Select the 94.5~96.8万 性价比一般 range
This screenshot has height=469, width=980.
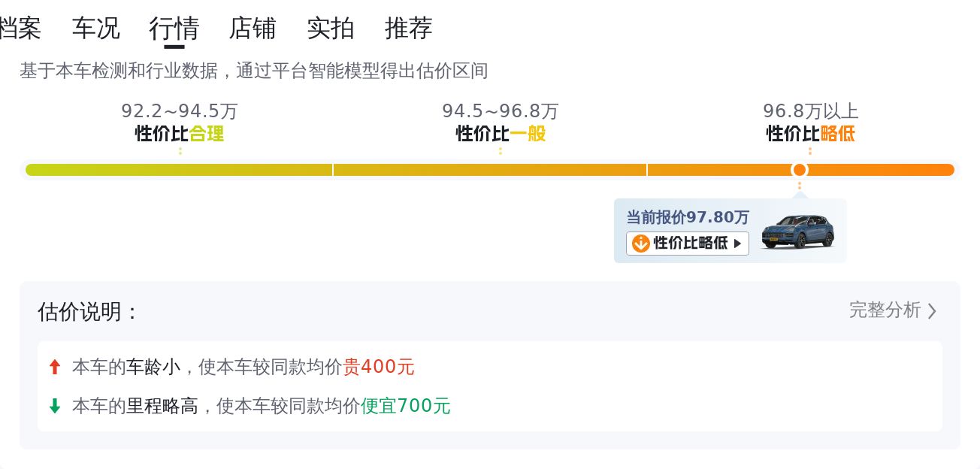click(x=501, y=123)
